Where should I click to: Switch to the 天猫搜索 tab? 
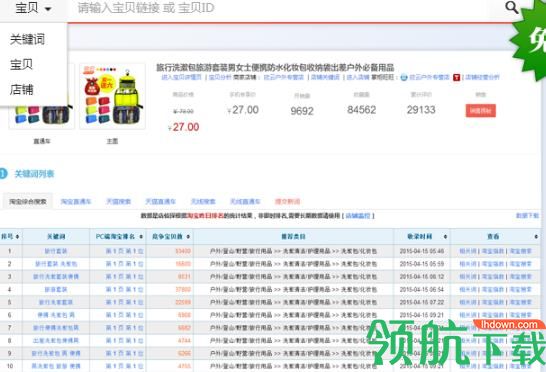tap(118, 201)
